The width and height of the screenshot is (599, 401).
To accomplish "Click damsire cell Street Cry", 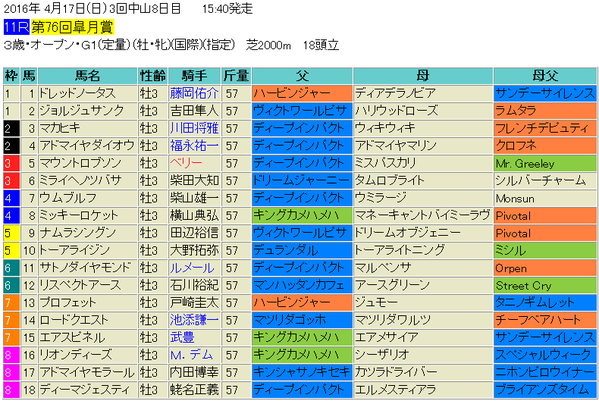I will 545,285.
